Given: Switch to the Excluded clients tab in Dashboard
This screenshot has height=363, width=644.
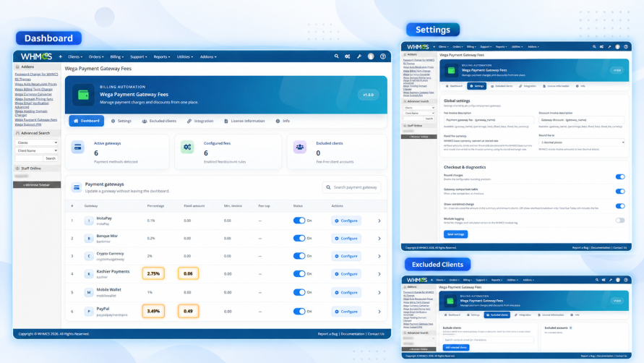Looking at the screenshot, I should 159,121.
